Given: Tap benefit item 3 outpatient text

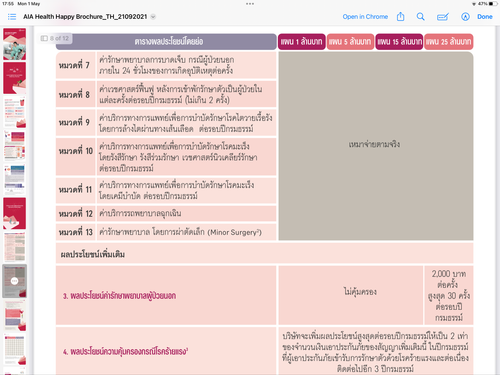Looking at the screenshot, I should [119, 296].
